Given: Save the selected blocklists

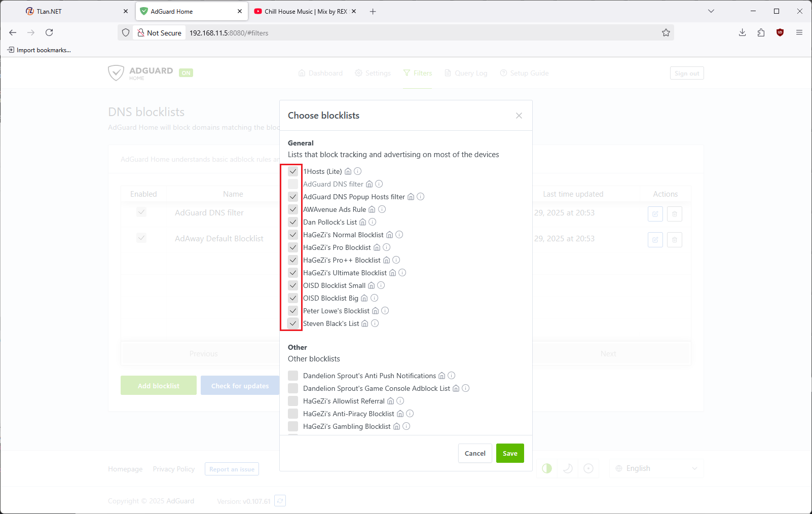Looking at the screenshot, I should click(510, 453).
